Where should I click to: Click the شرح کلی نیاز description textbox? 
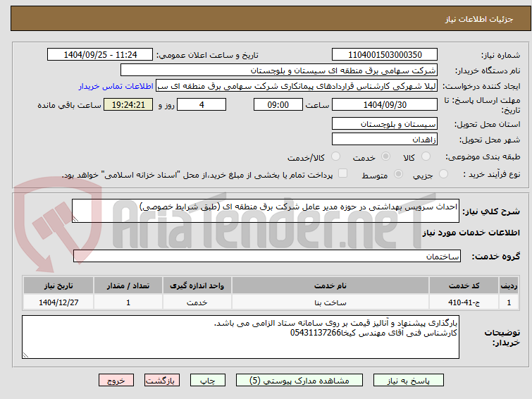click(x=266, y=211)
